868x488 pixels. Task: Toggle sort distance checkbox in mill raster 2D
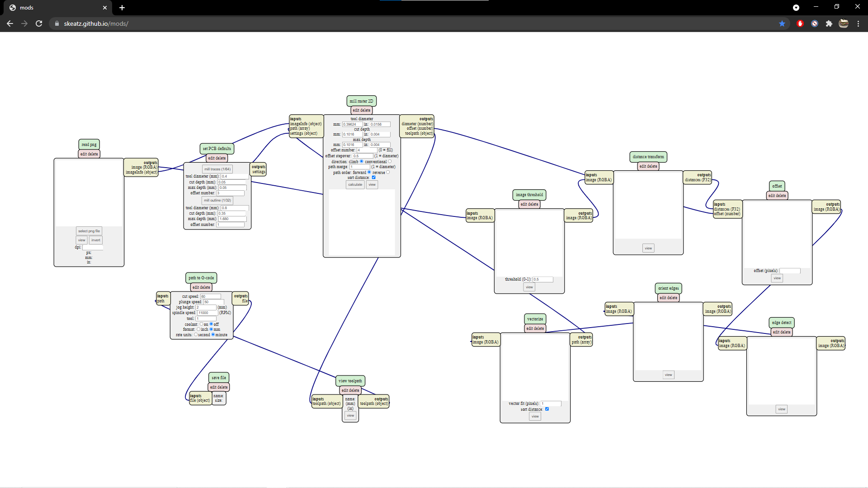pyautogui.click(x=373, y=178)
